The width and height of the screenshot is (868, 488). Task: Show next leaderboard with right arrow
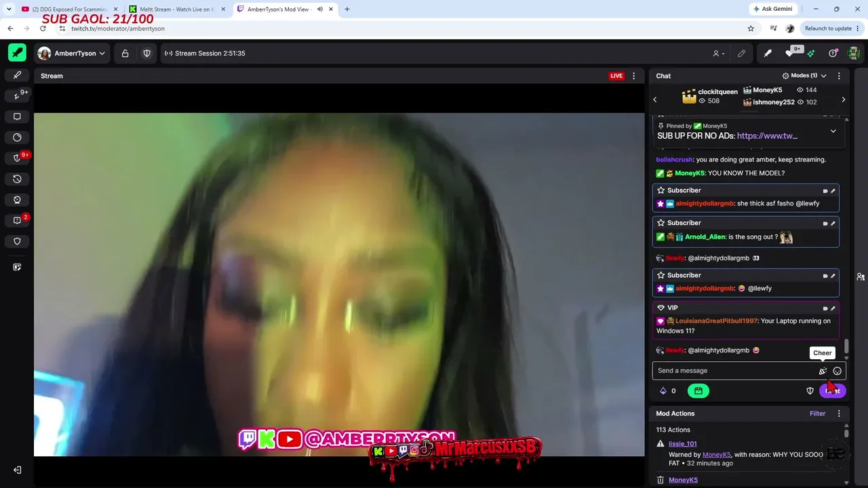point(843,100)
